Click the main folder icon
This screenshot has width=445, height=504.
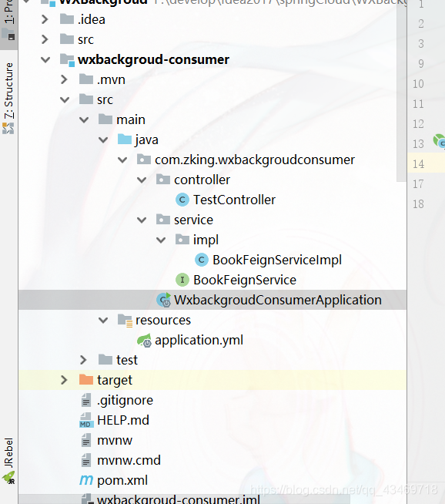coord(105,119)
